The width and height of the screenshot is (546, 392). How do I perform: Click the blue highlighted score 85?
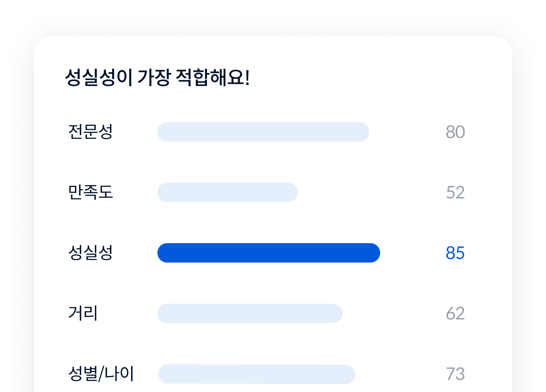[455, 253]
